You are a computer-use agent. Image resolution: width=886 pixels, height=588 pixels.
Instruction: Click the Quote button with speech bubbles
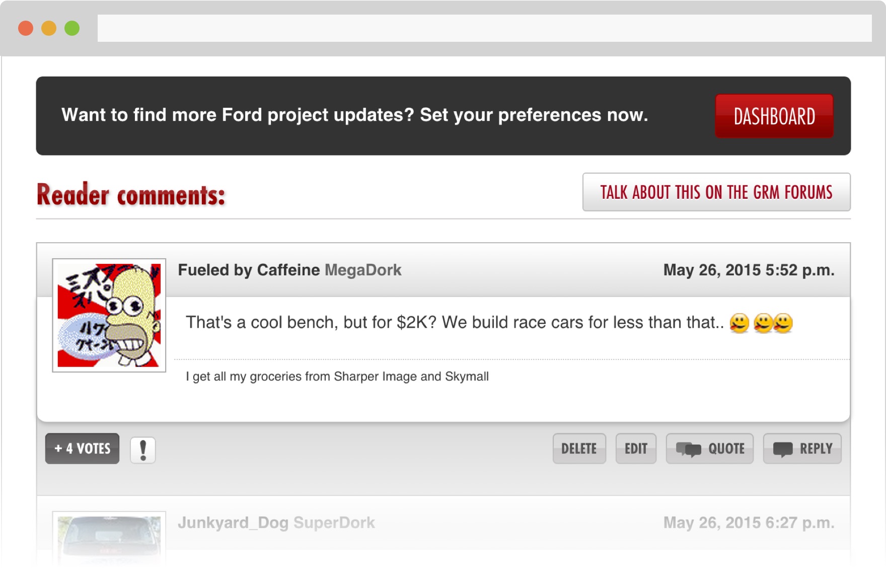point(709,449)
